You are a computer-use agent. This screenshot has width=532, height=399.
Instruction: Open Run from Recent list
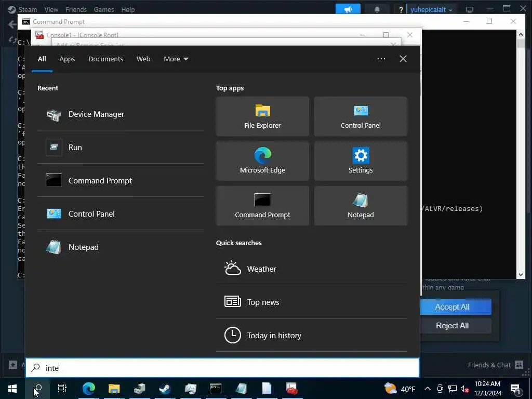point(120,147)
